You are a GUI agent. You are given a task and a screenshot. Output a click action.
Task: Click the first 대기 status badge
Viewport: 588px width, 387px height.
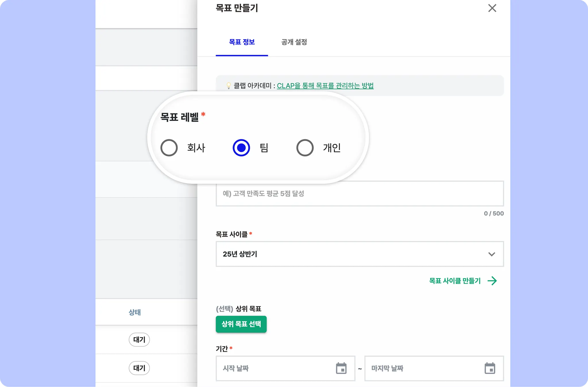[x=139, y=340]
